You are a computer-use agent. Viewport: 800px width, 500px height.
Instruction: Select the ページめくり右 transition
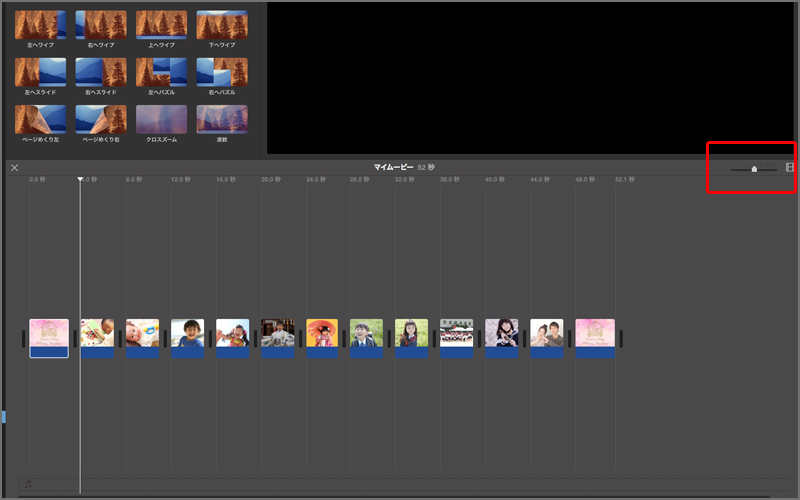(101, 119)
